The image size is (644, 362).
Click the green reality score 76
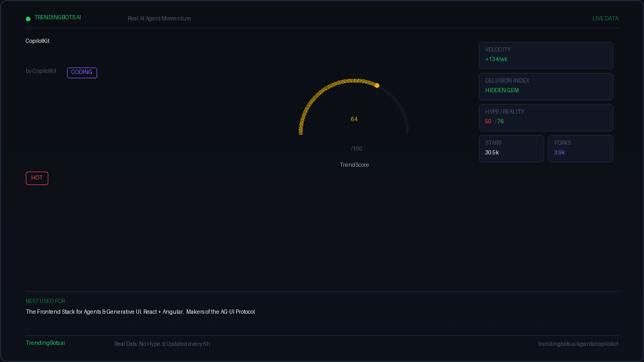[x=500, y=122]
